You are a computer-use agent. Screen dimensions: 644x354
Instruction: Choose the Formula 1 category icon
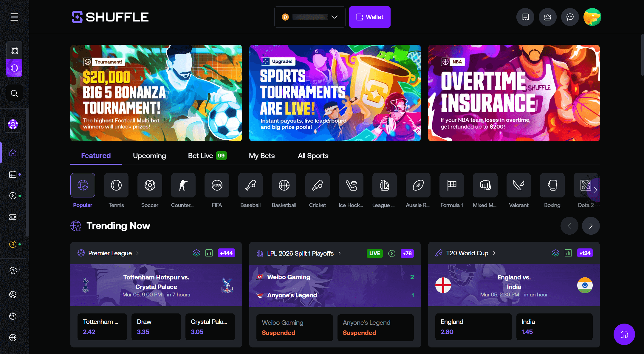451,185
